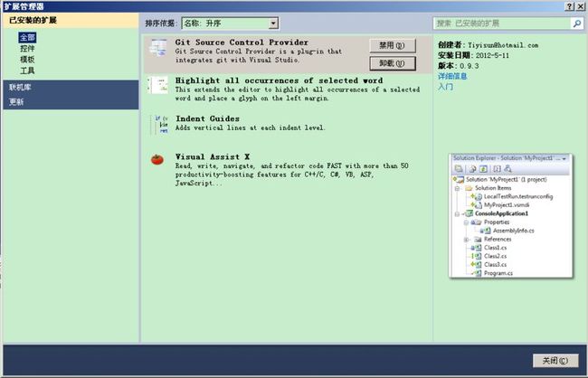Image resolution: width=588 pixels, height=378 pixels.
Task: Click the version number 0.9.3
Action: tap(469, 66)
